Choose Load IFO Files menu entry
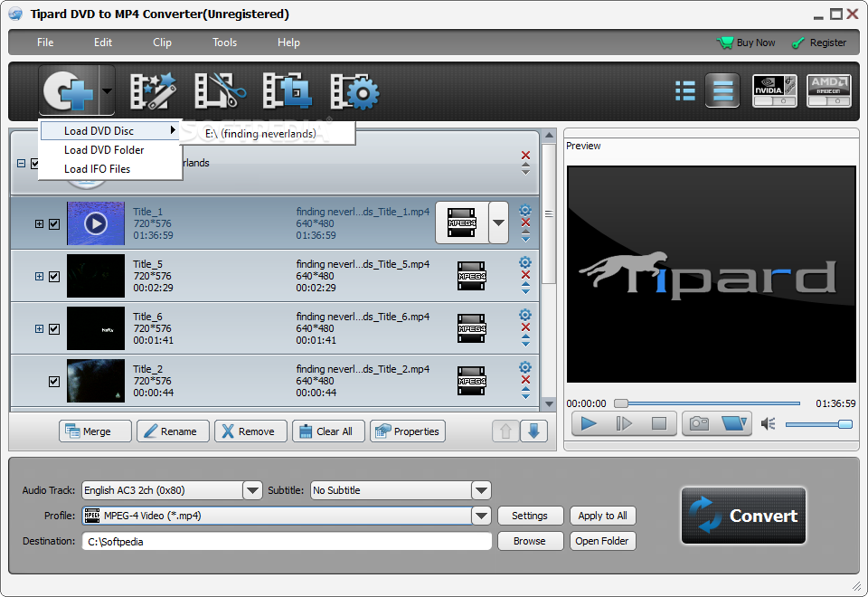 109,169
